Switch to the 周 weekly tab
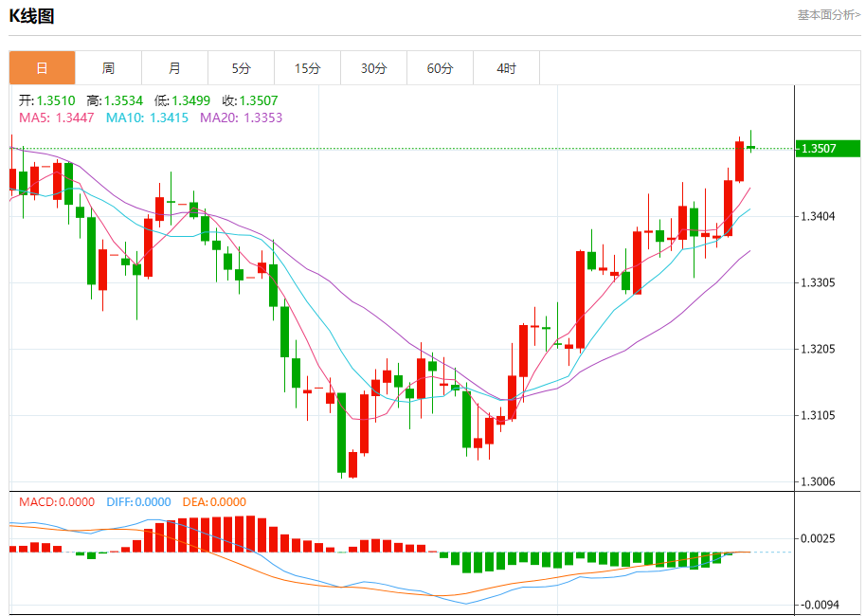The height and width of the screenshot is (616, 866). (x=108, y=68)
